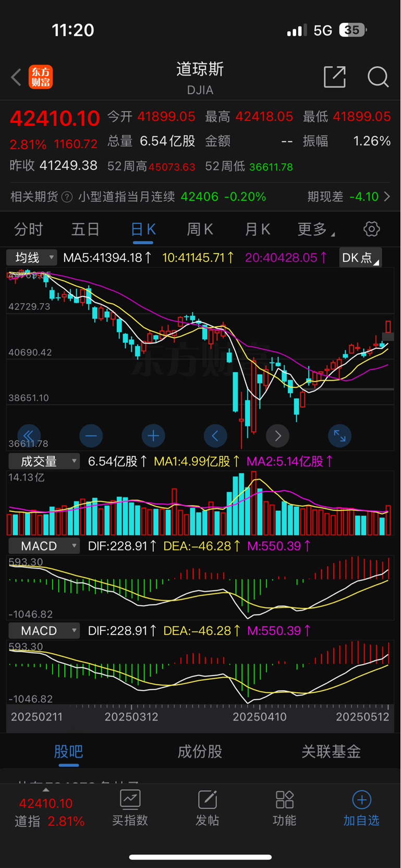
Task: Tap the 道琼斯 DJIA title
Action: click(x=200, y=78)
